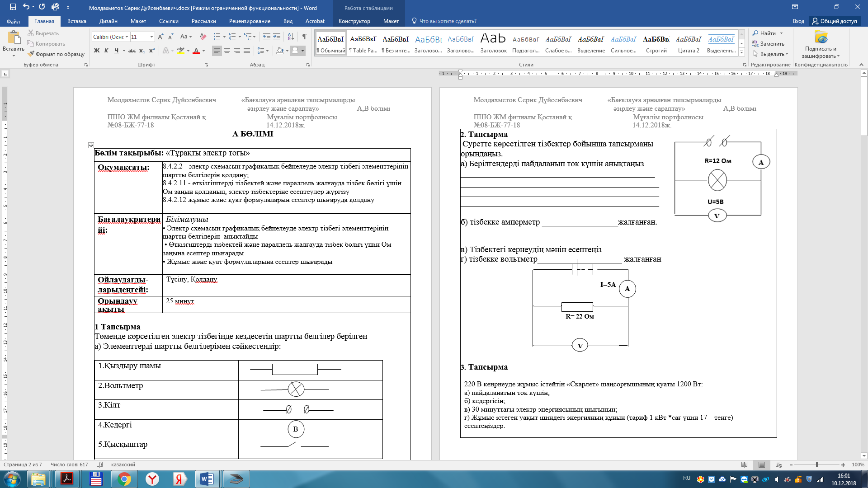This screenshot has width=868, height=488.
Task: Apply subscript formatting
Action: click(x=142, y=51)
